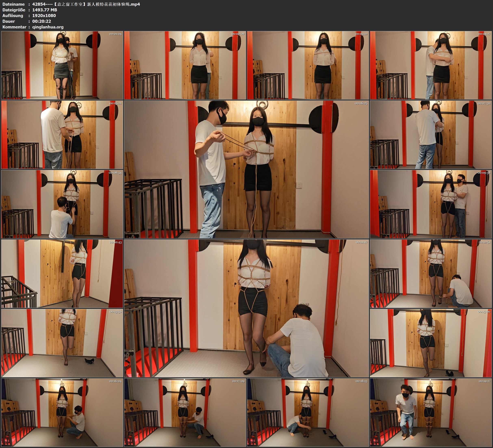Click the large frame at 00:06:25
493x448 pixels.
pyautogui.click(x=246, y=169)
